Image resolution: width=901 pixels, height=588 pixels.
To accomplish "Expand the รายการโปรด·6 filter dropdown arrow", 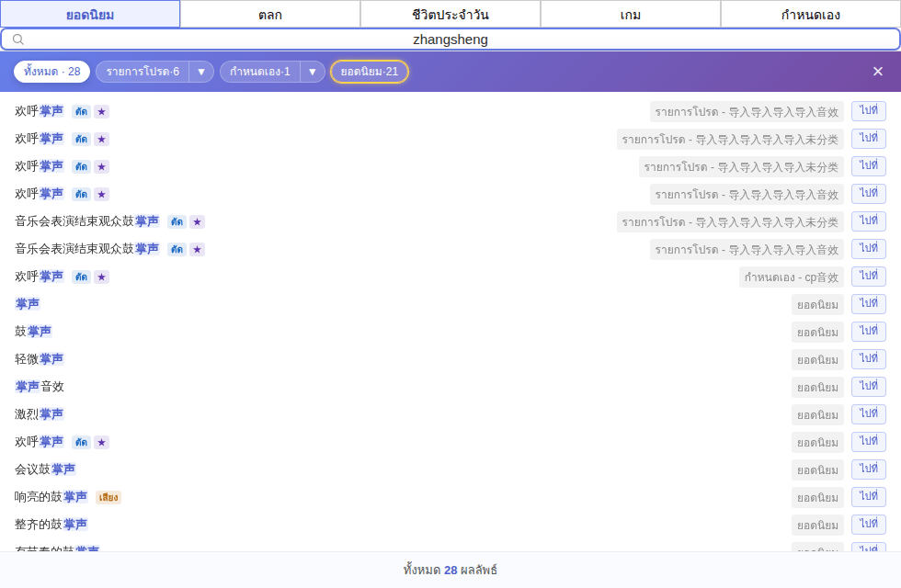I will coord(201,72).
